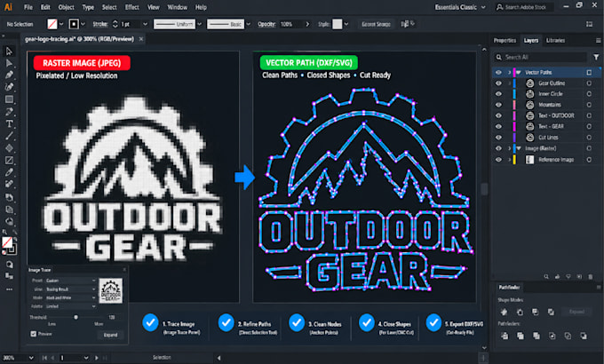
Task: Click the panel layout icon in control bar
Action: point(590,24)
